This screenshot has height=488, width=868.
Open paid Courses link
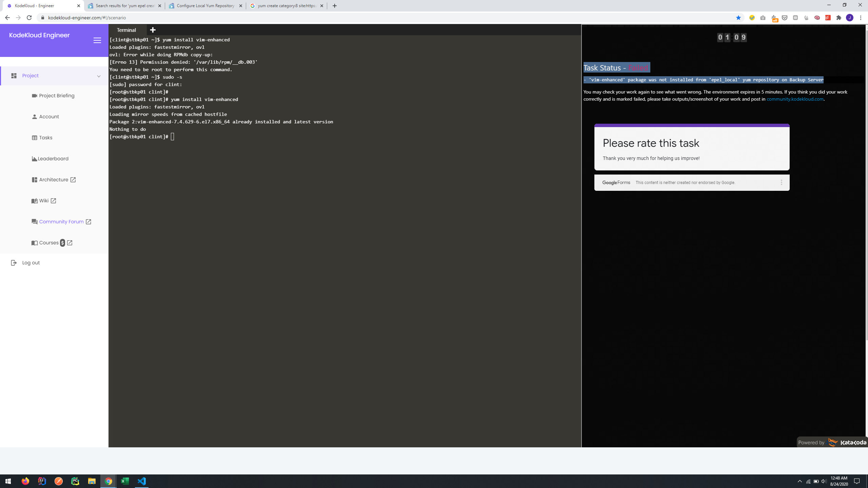click(x=49, y=243)
